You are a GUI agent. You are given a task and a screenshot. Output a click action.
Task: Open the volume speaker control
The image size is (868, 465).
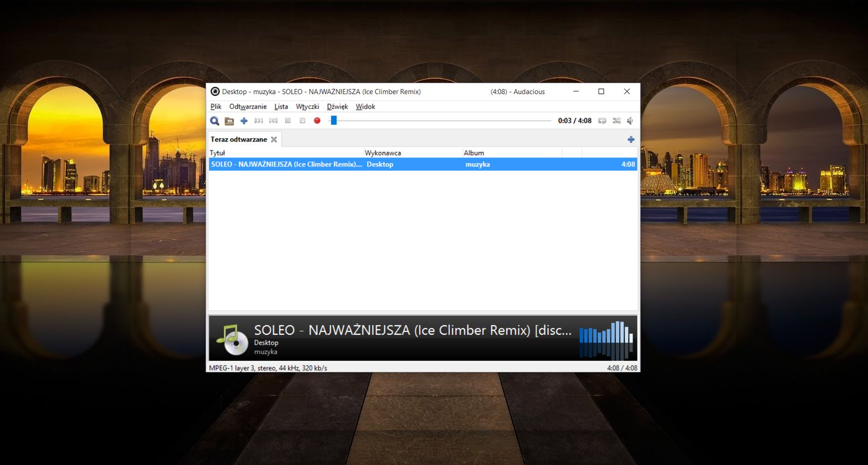click(630, 121)
